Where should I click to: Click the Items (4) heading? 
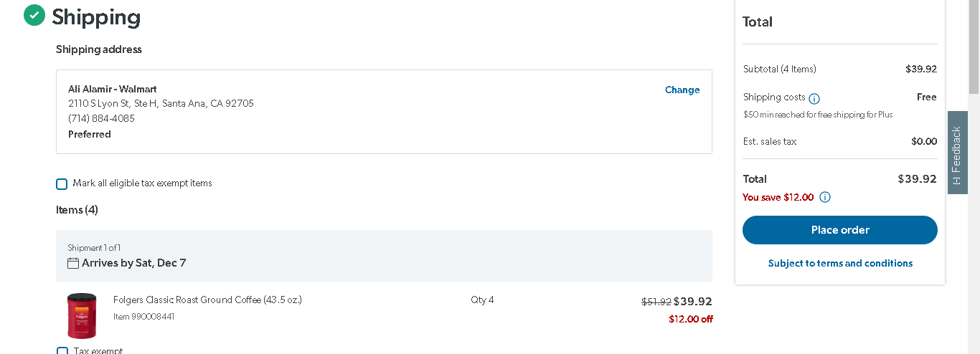(x=77, y=210)
